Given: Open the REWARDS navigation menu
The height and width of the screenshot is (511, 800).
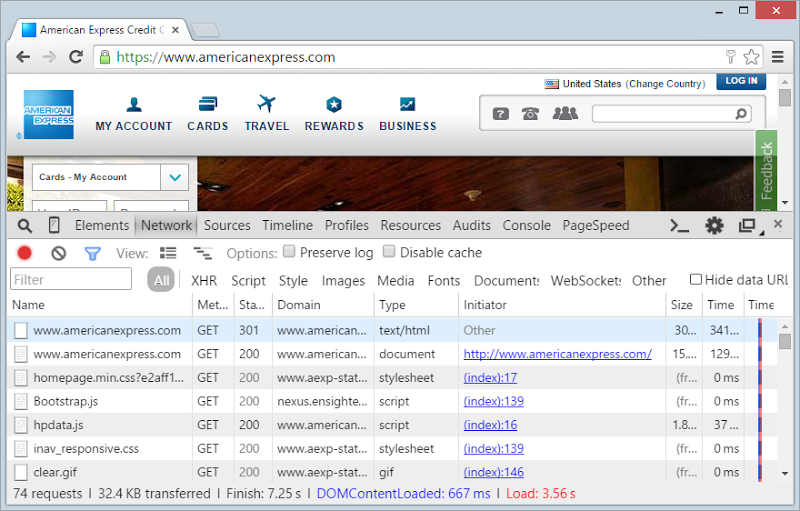Looking at the screenshot, I should 334,114.
